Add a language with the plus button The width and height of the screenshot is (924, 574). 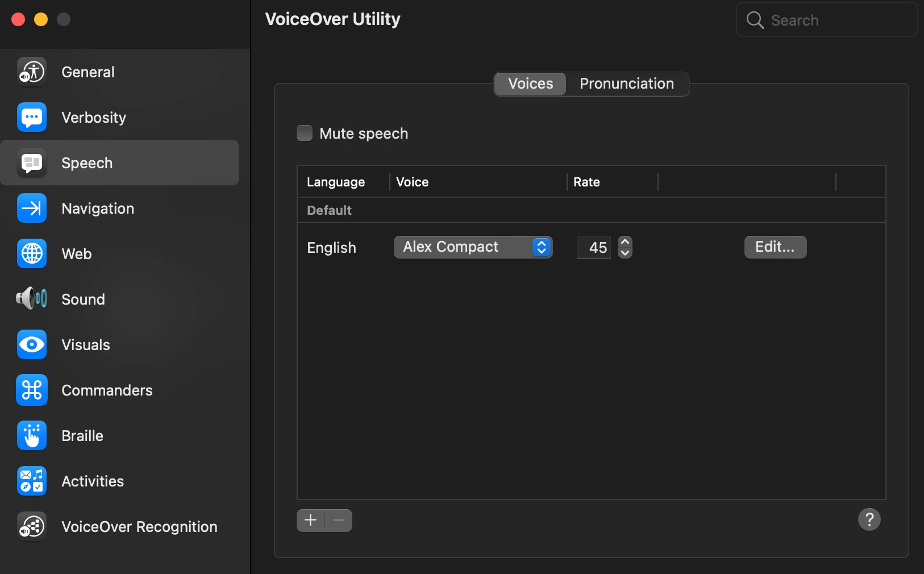click(x=310, y=520)
